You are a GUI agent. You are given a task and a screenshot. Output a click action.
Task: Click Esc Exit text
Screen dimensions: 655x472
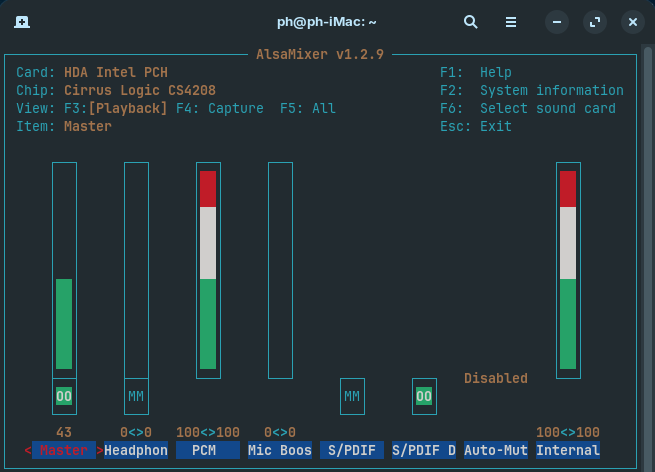[476, 127]
